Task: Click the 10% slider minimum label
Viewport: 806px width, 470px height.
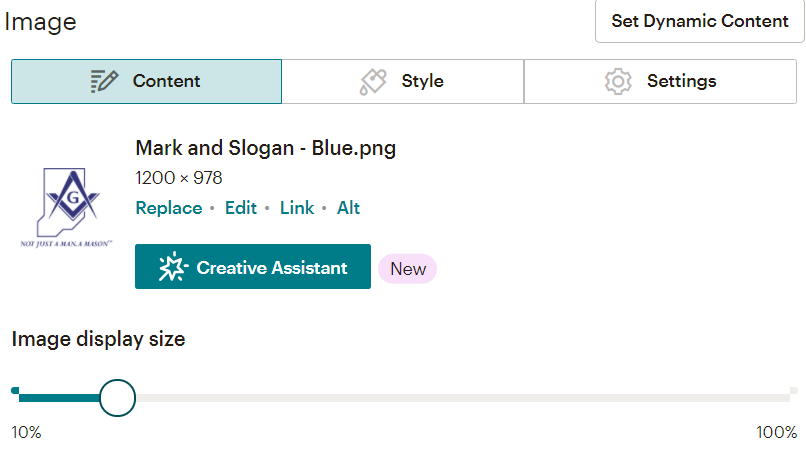Action: click(x=26, y=432)
